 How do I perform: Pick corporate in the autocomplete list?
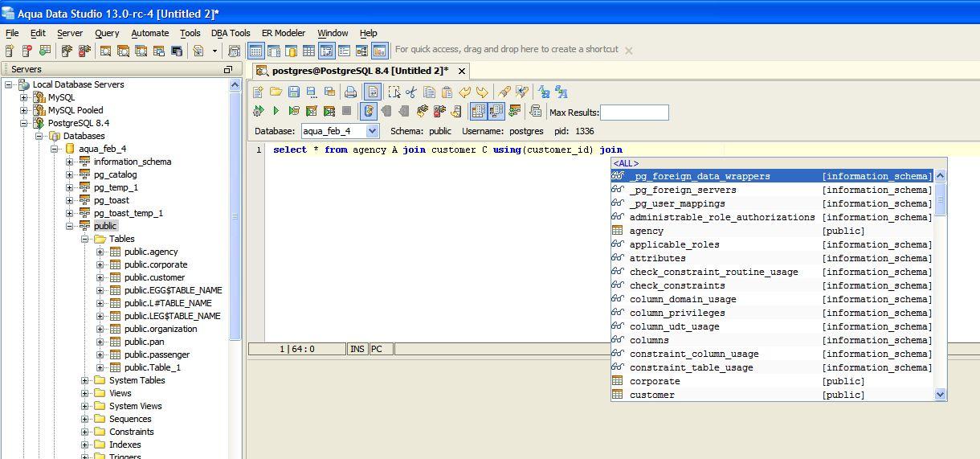(772, 381)
